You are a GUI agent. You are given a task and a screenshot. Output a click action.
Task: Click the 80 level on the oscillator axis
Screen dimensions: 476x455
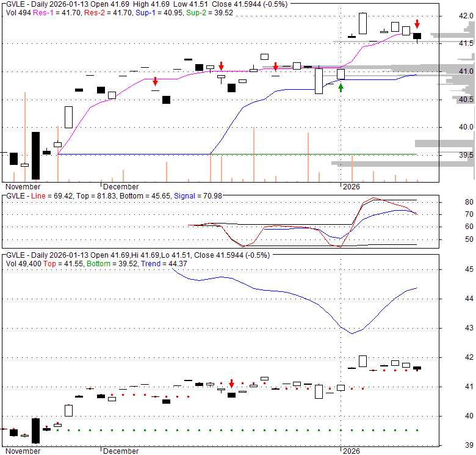click(453, 202)
